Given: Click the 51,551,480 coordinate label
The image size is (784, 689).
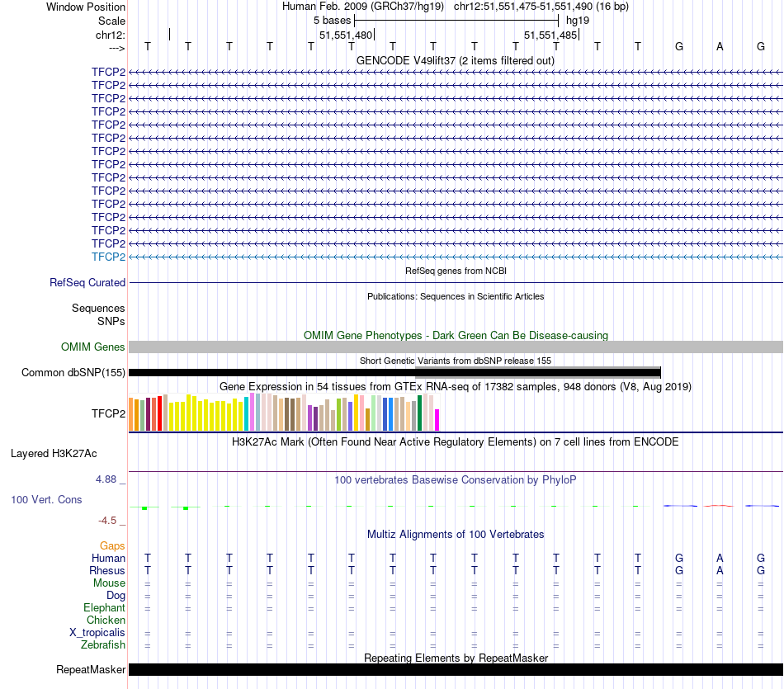Looking at the screenshot, I should (x=346, y=35).
